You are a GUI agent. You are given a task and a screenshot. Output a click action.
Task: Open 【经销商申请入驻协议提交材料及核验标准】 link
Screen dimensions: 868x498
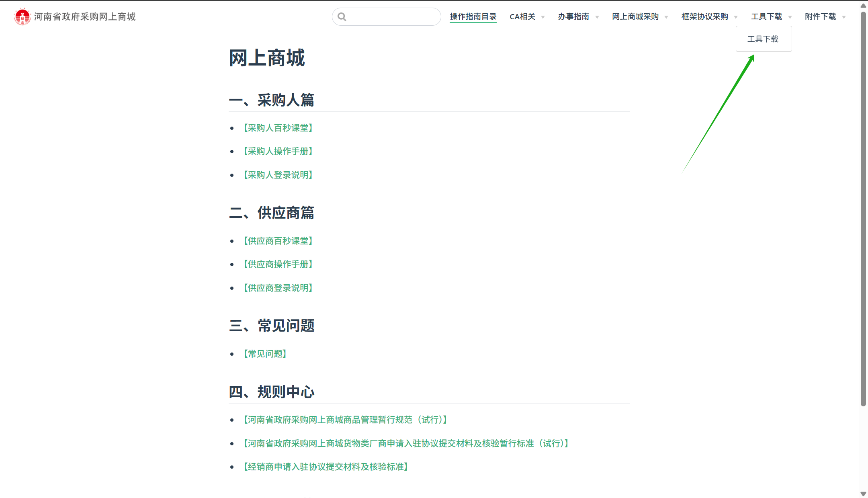[x=326, y=467]
